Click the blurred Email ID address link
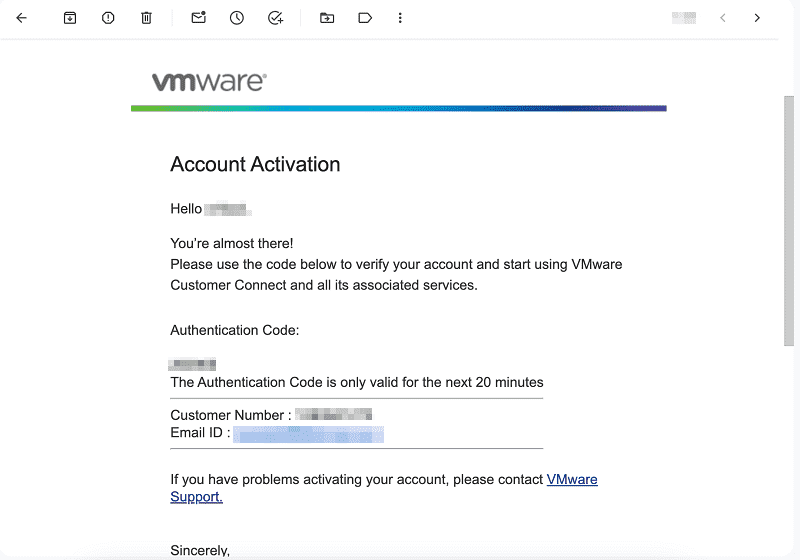Viewport: 800px width, 560px height. [x=308, y=434]
